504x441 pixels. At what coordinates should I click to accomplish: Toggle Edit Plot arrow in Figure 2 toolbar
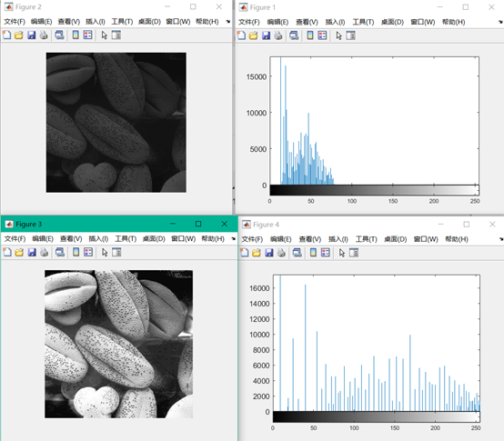[104, 35]
